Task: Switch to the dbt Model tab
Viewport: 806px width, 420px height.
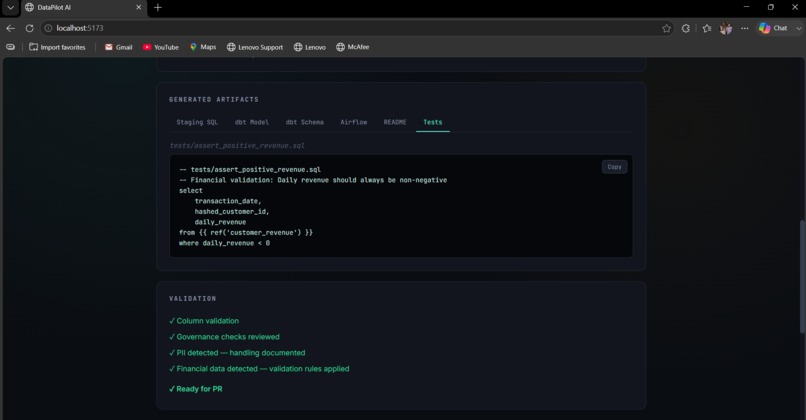Action: [252, 122]
